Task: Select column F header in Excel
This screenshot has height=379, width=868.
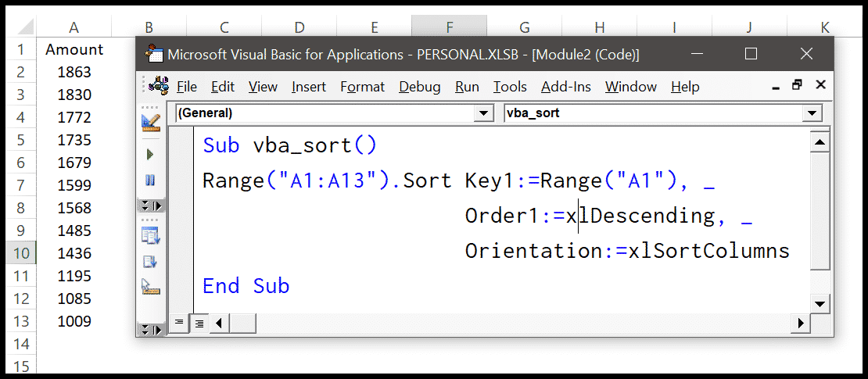Action: pyautogui.click(x=450, y=27)
